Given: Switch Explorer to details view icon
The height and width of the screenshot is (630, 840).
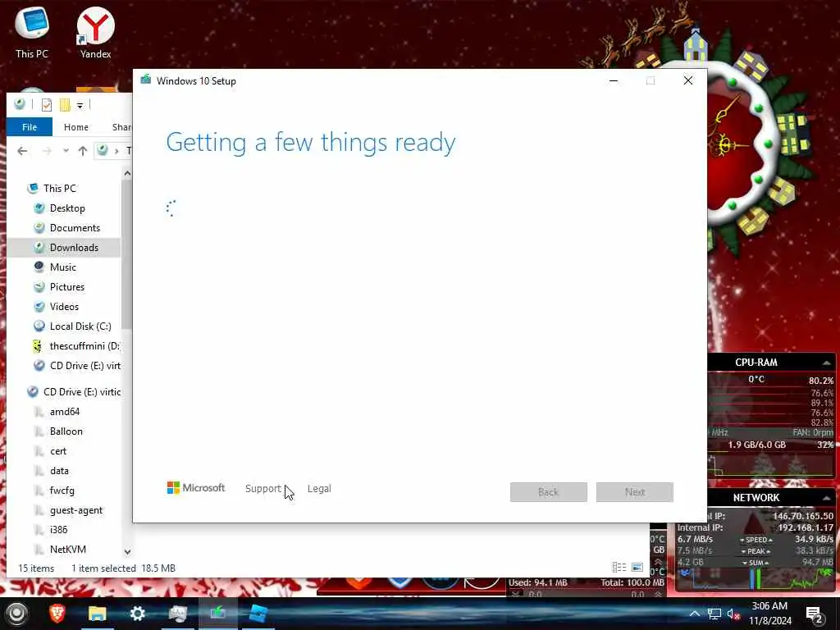Looking at the screenshot, I should (619, 568).
